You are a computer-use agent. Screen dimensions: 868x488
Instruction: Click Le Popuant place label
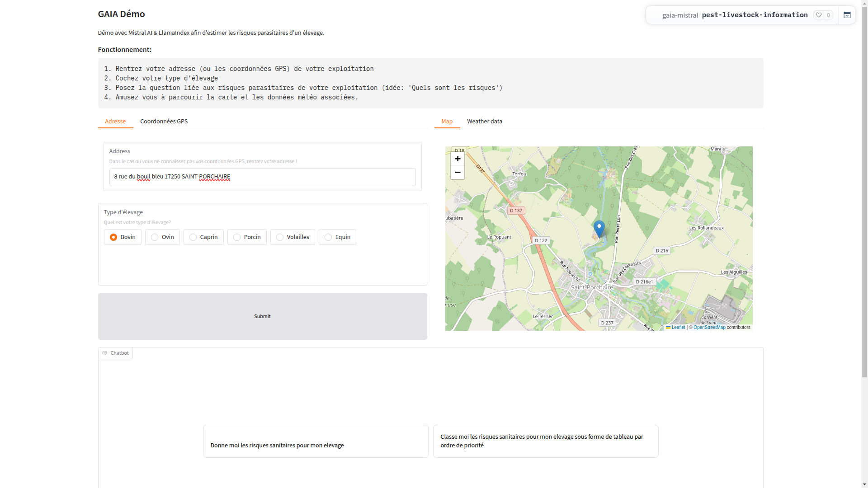[x=499, y=237]
